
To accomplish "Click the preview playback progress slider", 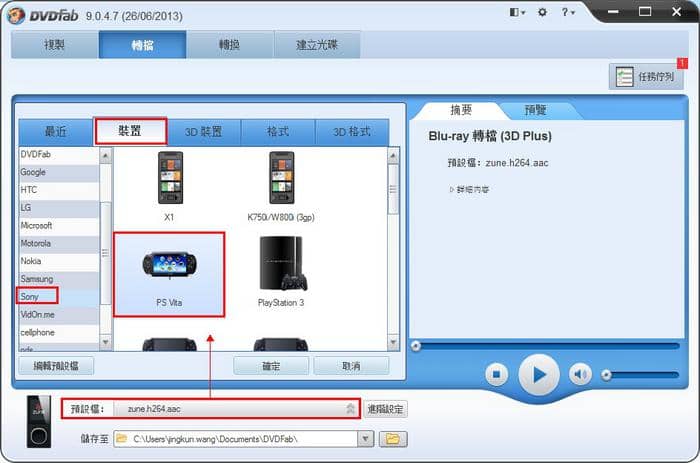I will (x=547, y=346).
